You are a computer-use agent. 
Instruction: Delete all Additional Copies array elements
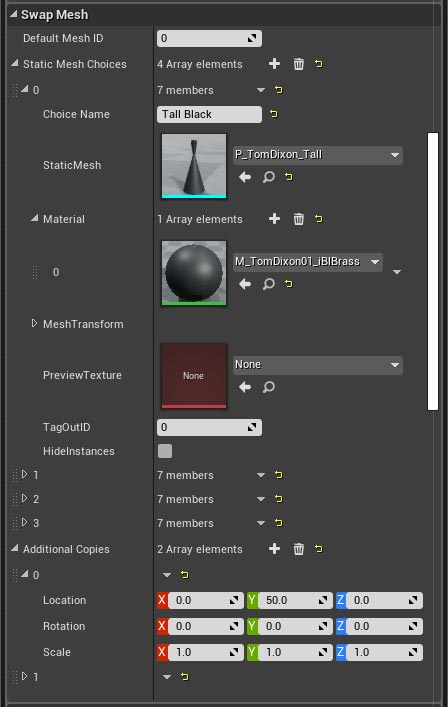point(298,549)
